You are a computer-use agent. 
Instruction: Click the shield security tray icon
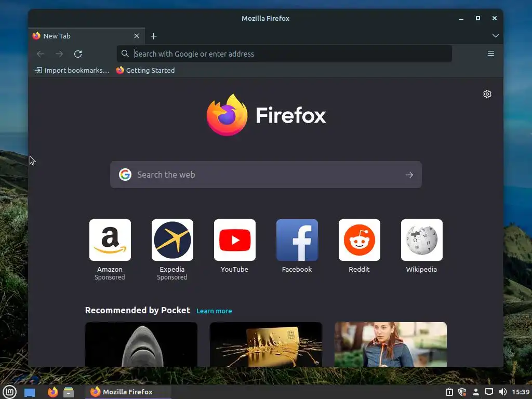[x=462, y=392]
